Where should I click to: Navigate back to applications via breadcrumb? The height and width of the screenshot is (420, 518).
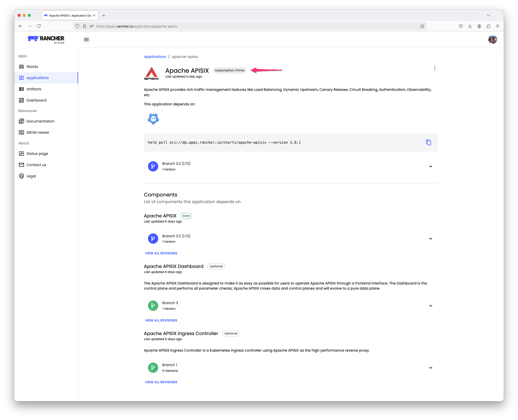click(x=155, y=56)
